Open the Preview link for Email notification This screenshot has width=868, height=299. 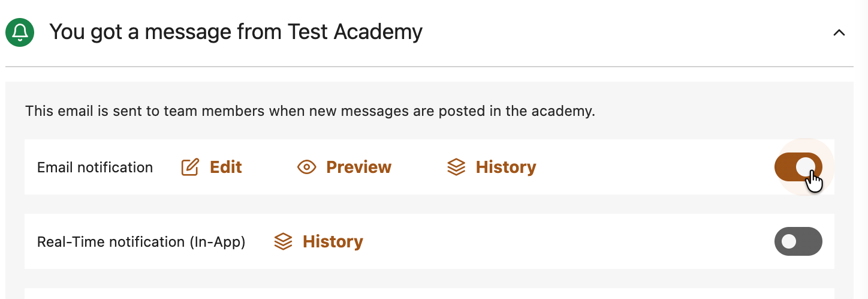358,167
